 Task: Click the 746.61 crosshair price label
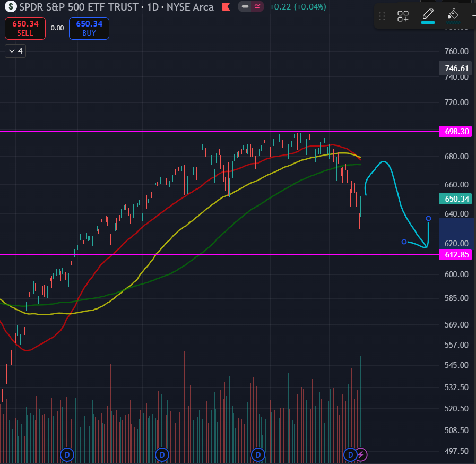[456, 68]
